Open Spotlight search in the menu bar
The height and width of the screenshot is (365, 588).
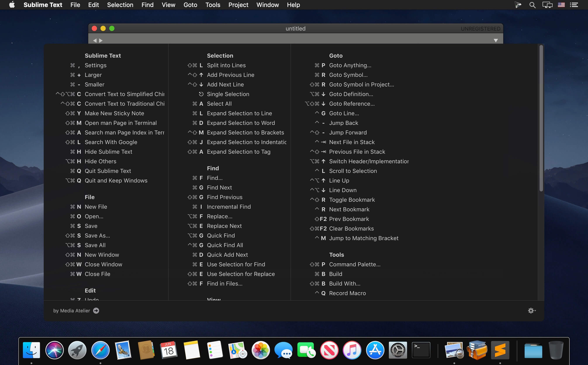tap(532, 5)
